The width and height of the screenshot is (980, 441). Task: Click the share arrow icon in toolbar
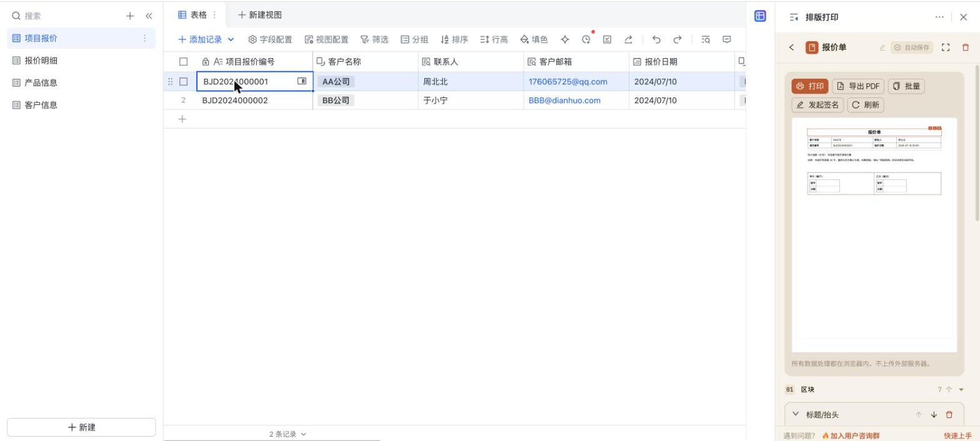click(x=628, y=39)
